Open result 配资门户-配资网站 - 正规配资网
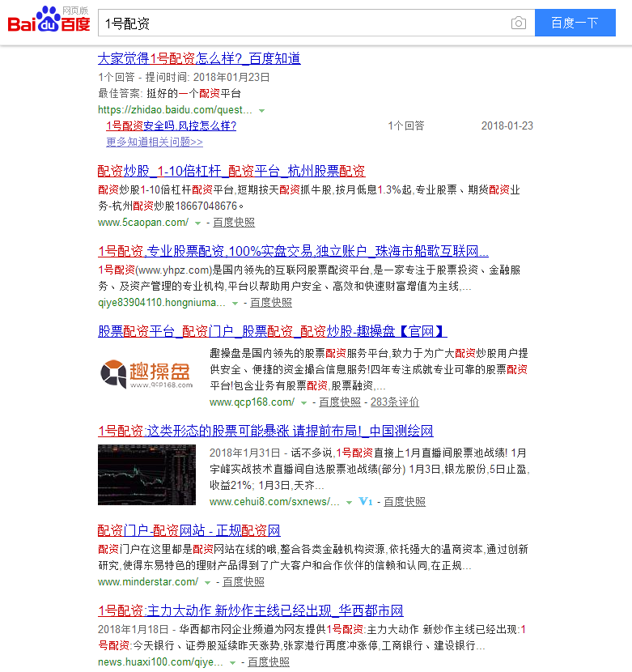632x672 pixels. click(189, 530)
